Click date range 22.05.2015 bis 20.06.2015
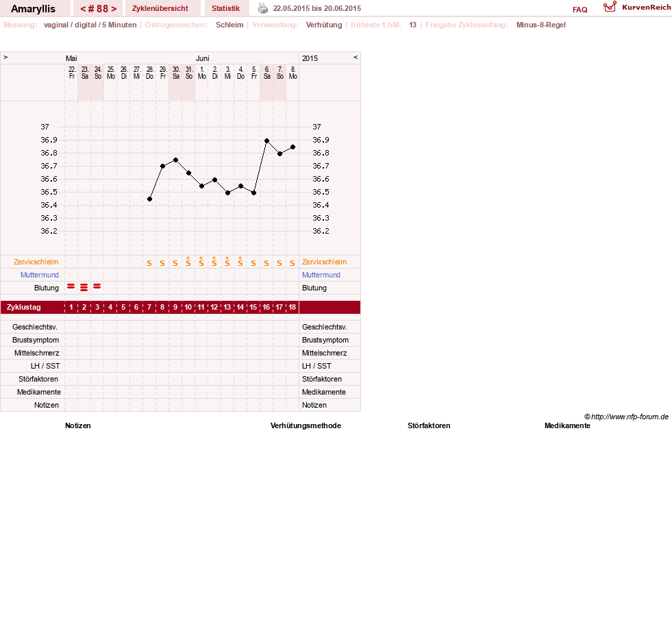 pyautogui.click(x=317, y=9)
